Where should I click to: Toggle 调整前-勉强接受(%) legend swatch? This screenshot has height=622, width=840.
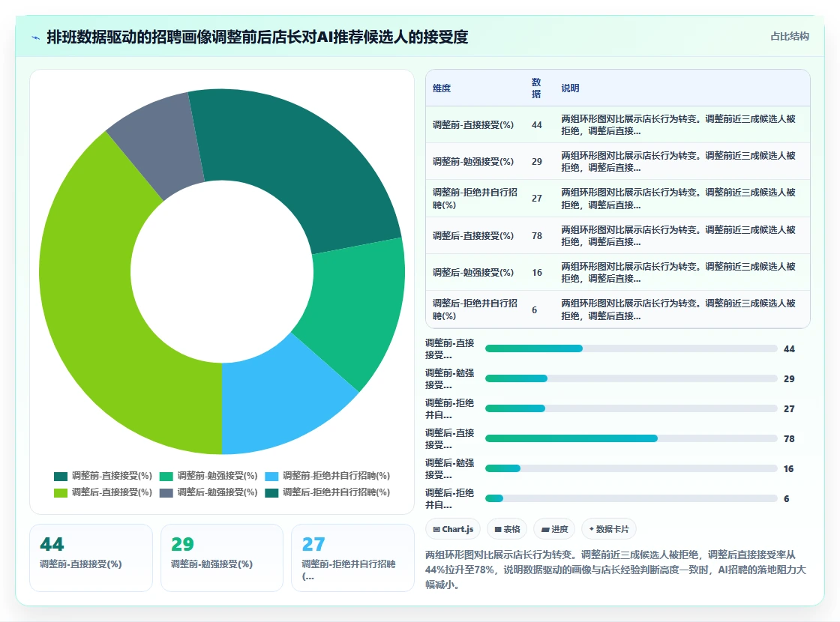tap(166, 476)
